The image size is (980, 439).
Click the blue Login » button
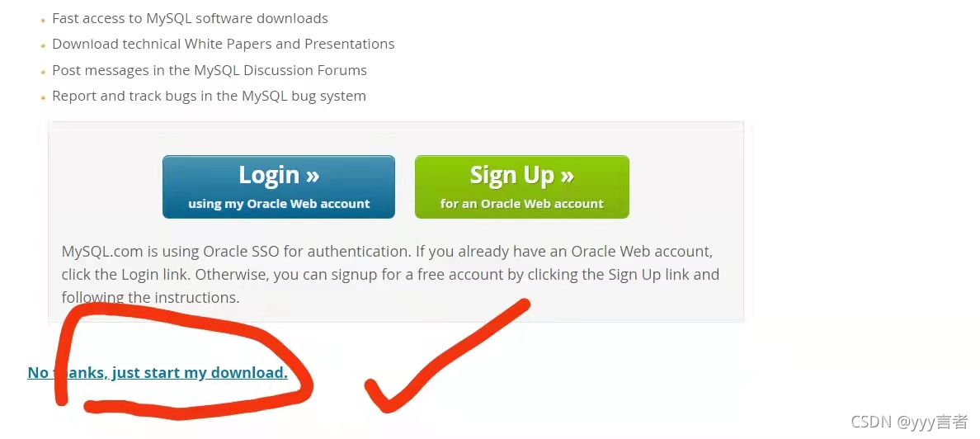pos(279,187)
